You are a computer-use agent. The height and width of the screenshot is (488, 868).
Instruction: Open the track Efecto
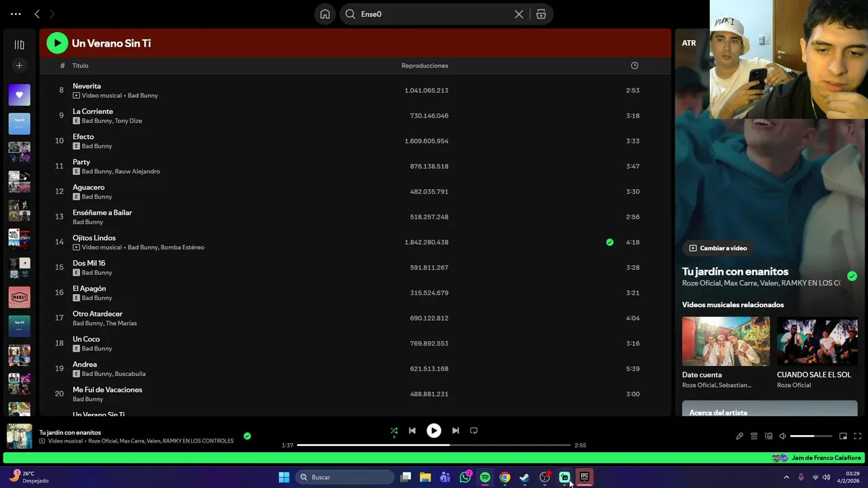coord(83,137)
